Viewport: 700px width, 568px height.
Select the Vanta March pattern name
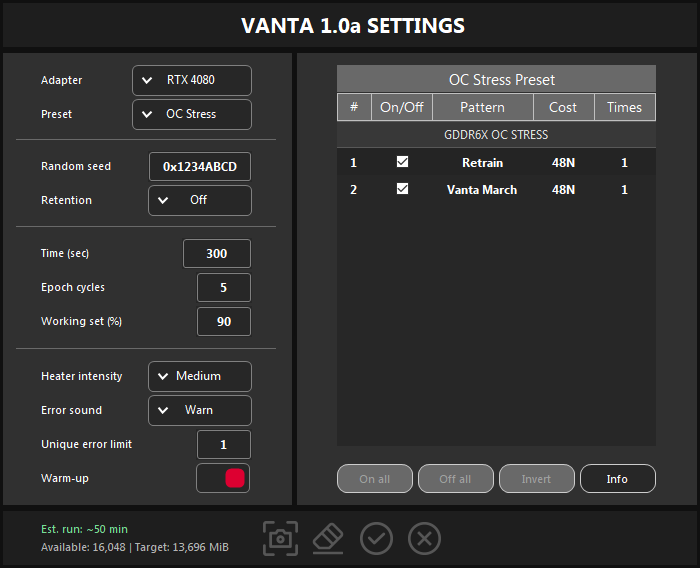[482, 190]
